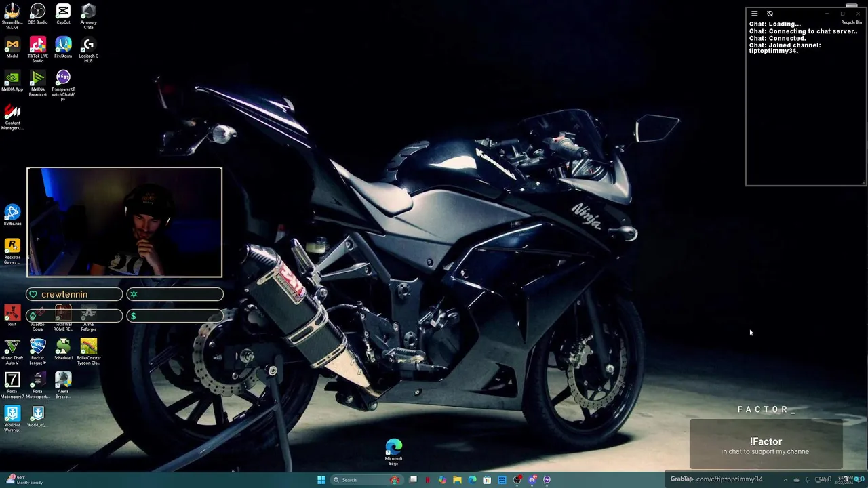Viewport: 868px width, 488px height.
Task: Select the World_of_... desktop shortcut
Action: point(37,417)
